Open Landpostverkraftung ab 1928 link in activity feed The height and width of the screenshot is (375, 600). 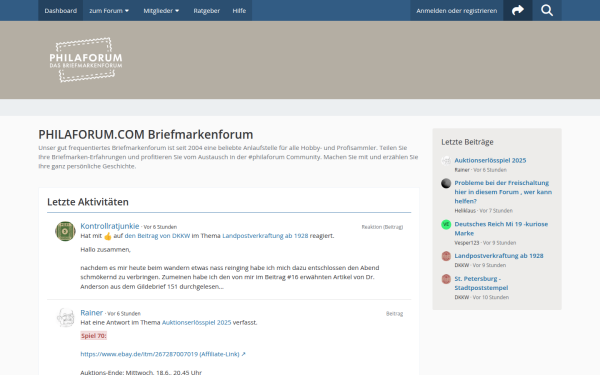[x=265, y=236]
